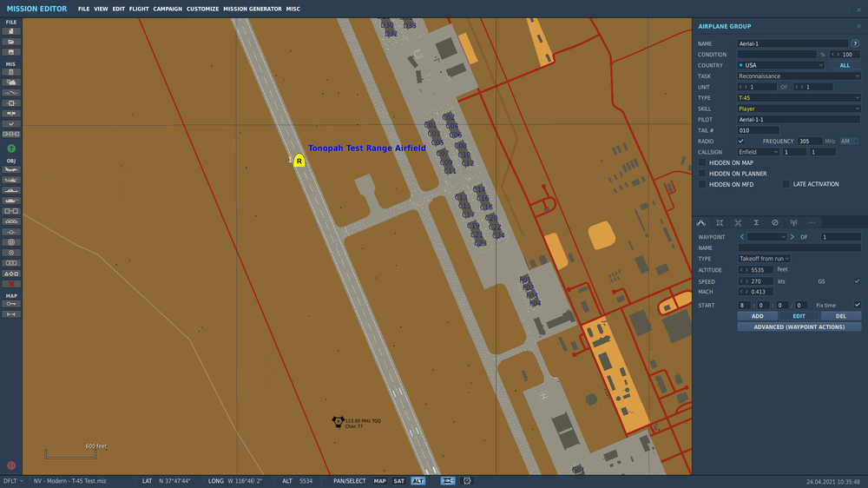Open the DFLT dropdown in status bar
Image resolution: width=868 pixels, height=488 pixels.
13,481
